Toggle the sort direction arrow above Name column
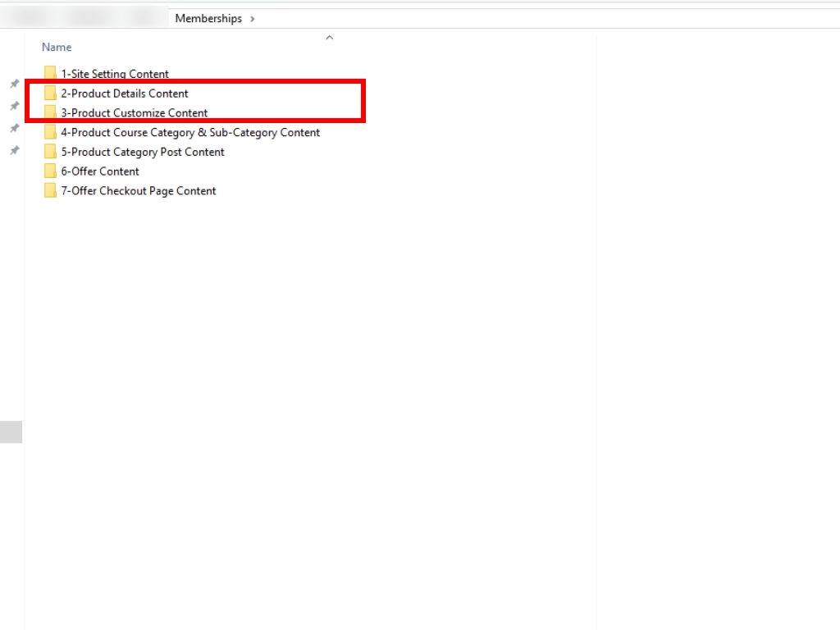Screen dimensions: 840x630 click(330, 38)
